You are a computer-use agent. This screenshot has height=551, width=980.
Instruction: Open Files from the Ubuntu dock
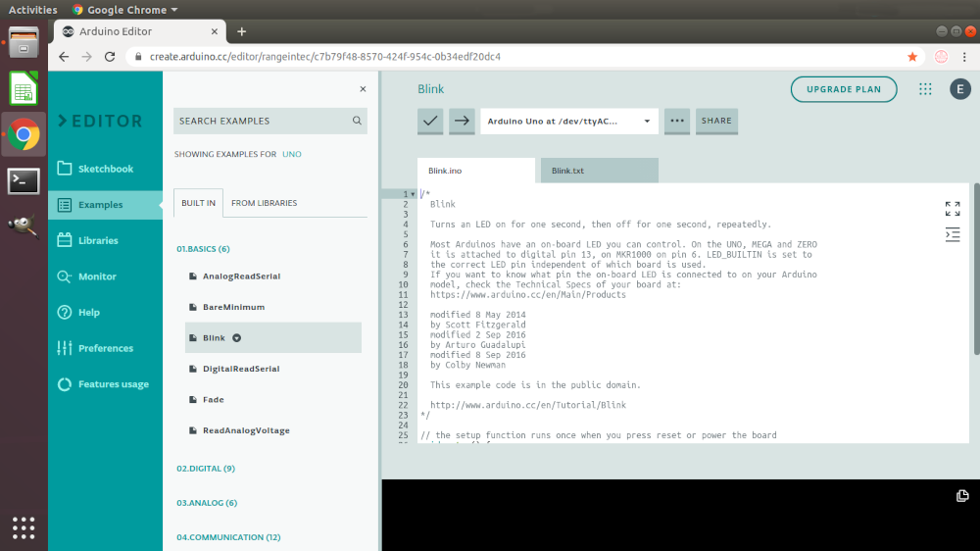point(24,42)
